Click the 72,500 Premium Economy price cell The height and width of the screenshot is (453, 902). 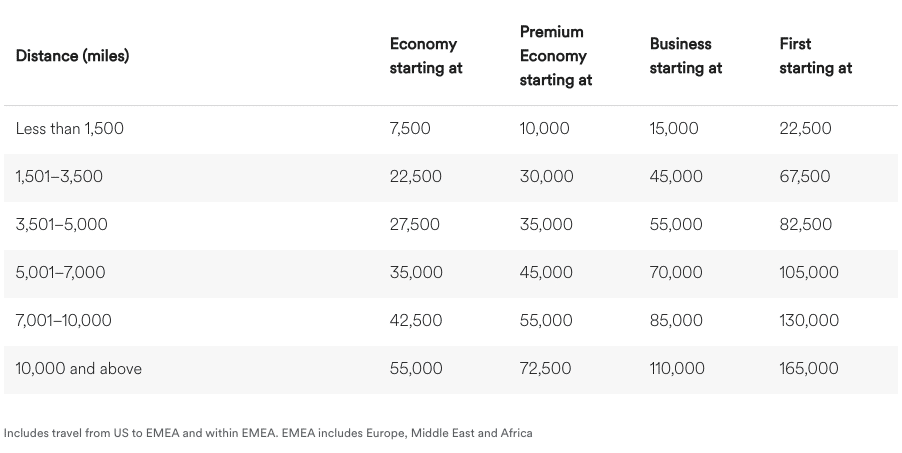(x=545, y=368)
